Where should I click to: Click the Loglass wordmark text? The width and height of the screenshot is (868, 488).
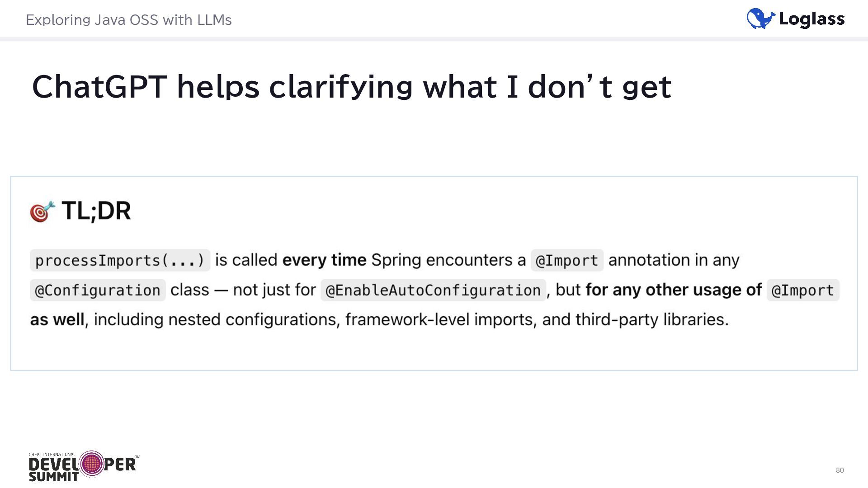click(811, 19)
